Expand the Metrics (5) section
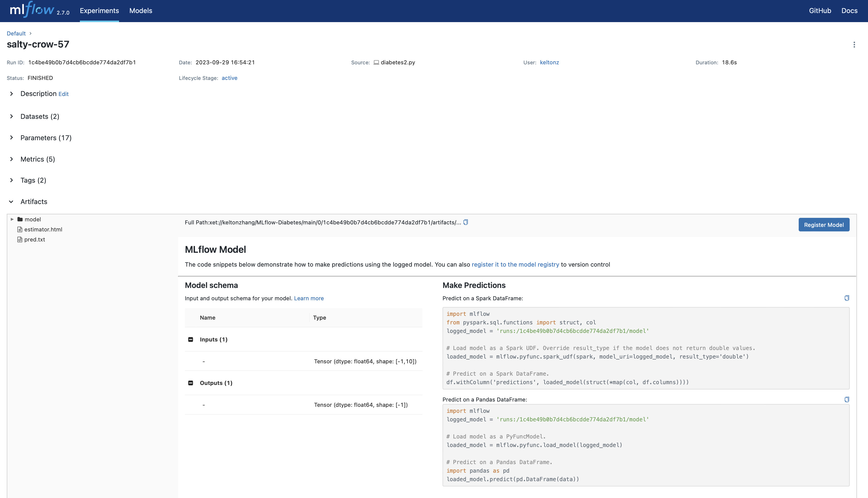Screen dimensions: 868x498 [x=12, y=159]
